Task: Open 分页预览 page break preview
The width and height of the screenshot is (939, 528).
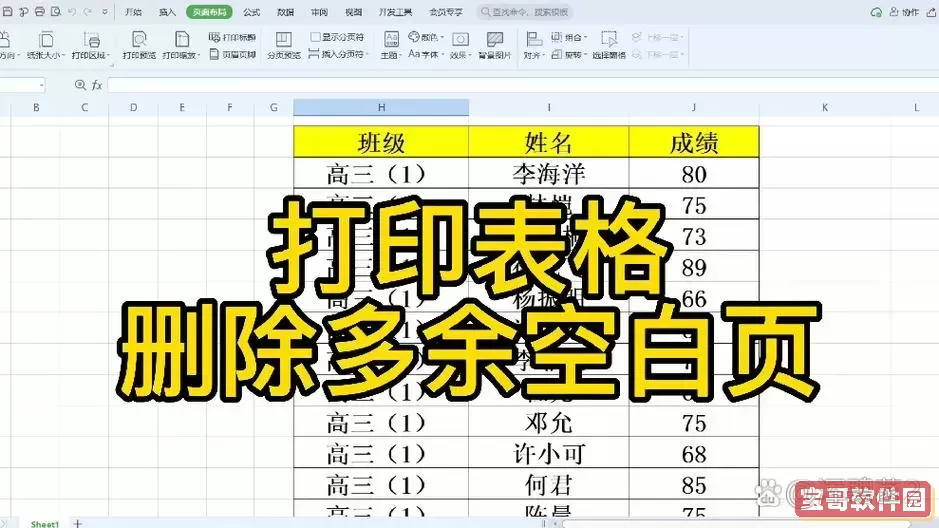Action: (284, 45)
